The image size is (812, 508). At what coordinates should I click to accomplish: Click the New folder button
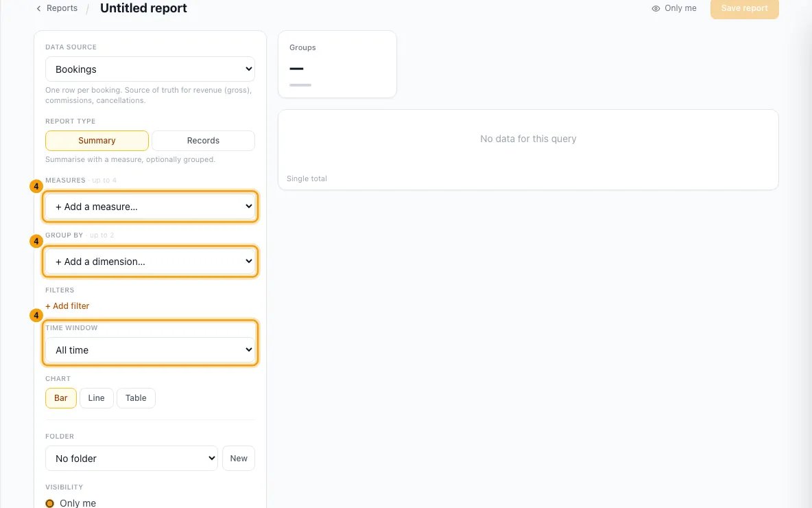[239, 459]
